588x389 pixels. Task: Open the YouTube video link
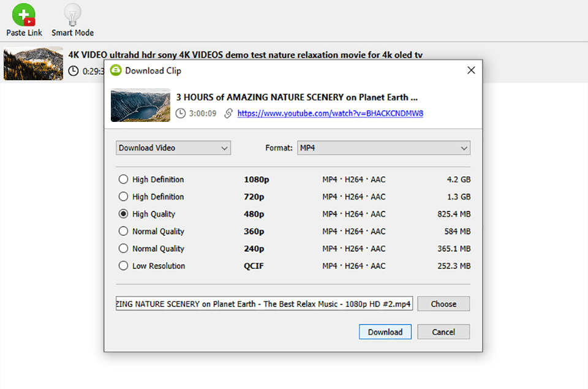pos(330,113)
